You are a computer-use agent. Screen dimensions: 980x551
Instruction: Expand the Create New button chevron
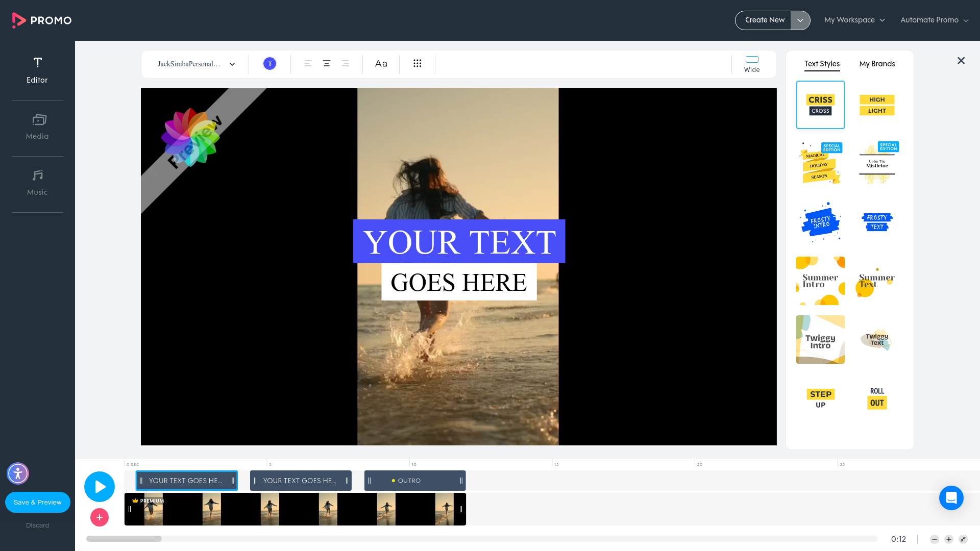pos(800,20)
